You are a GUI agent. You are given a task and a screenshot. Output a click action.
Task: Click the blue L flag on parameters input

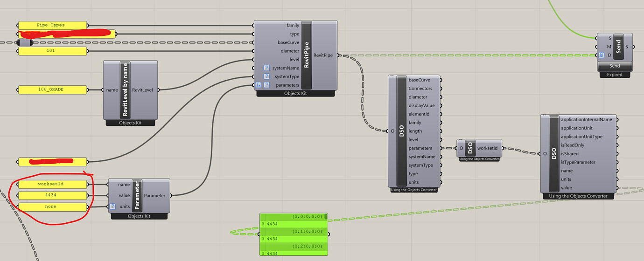click(258, 85)
